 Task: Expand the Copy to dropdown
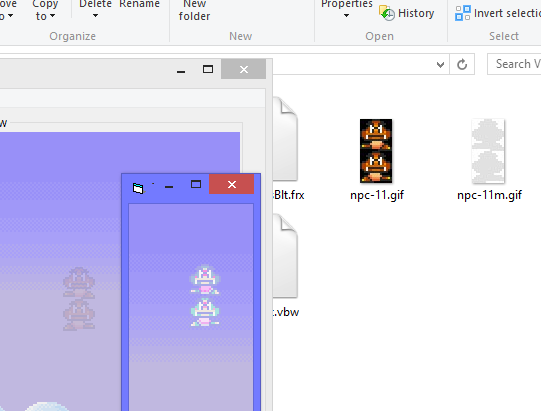tap(45, 10)
